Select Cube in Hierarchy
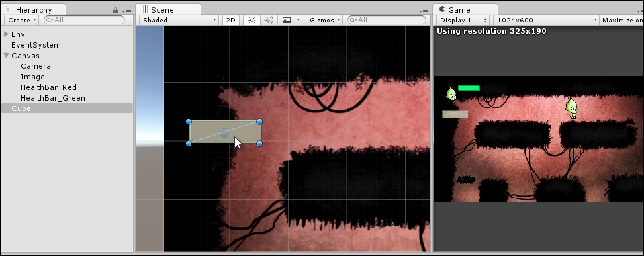Viewport: 644px width, 256px height. (x=21, y=108)
